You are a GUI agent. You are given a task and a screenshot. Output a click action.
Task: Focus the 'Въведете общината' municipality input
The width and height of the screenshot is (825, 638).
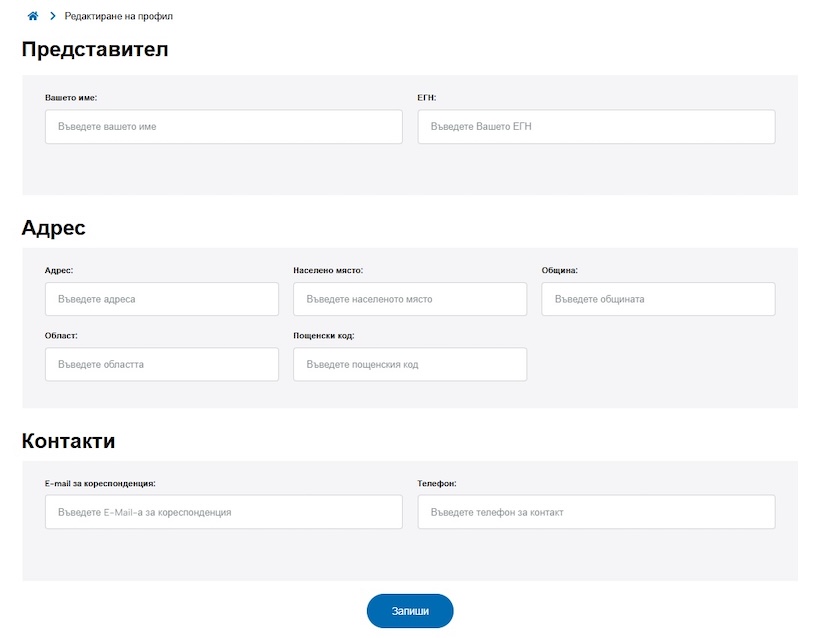pos(658,299)
